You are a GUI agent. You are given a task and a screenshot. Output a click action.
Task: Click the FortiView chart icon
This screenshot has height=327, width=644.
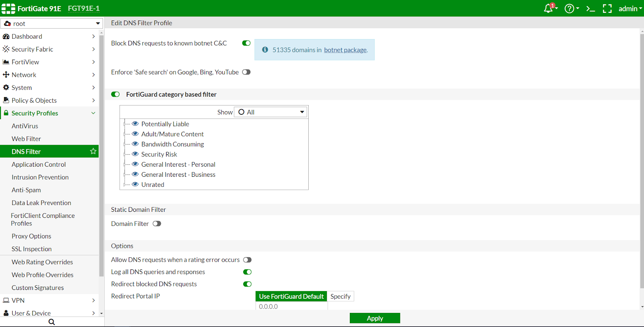click(x=6, y=62)
